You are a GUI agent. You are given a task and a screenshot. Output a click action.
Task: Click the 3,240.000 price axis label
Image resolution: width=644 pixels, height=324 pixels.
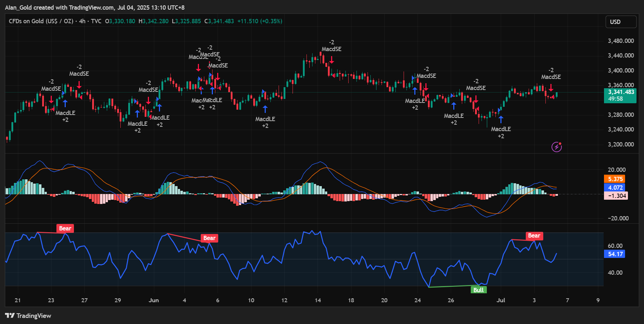click(621, 129)
